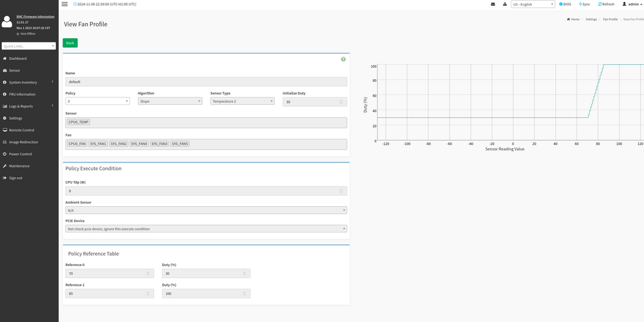
Task: Open the admin user menu
Action: (632, 4)
